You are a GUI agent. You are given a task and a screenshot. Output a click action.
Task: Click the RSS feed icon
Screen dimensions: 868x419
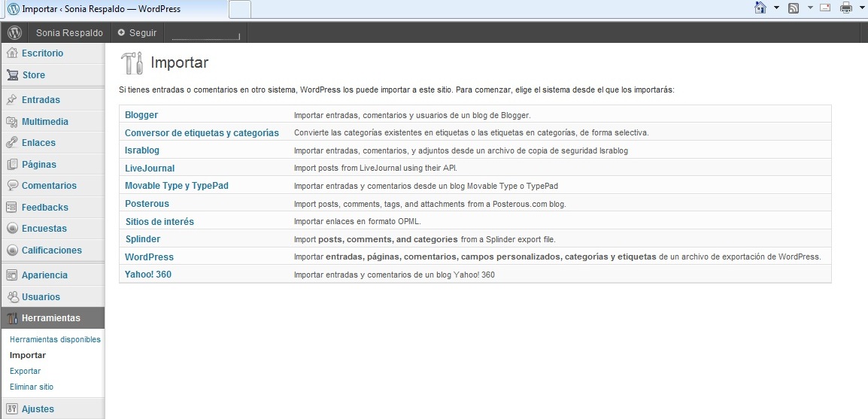(793, 8)
